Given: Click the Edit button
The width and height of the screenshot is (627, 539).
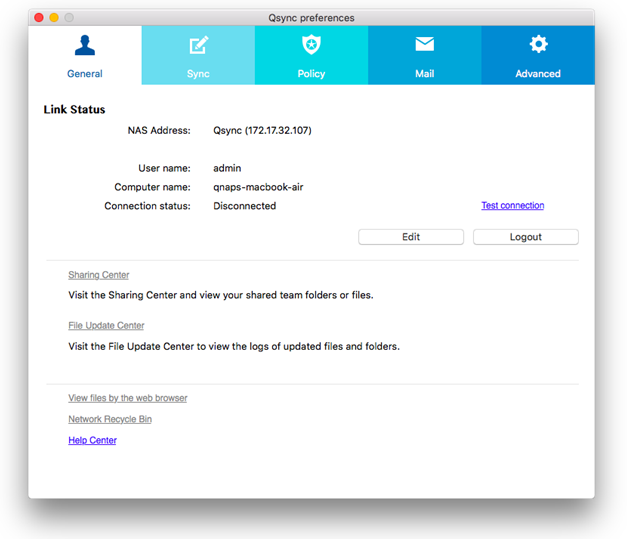Looking at the screenshot, I should click(411, 237).
